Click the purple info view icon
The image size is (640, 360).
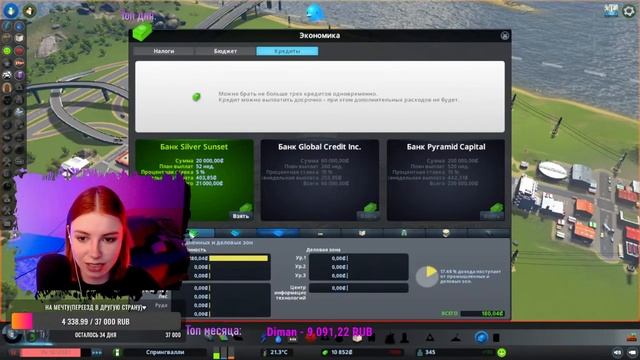click(x=19, y=75)
